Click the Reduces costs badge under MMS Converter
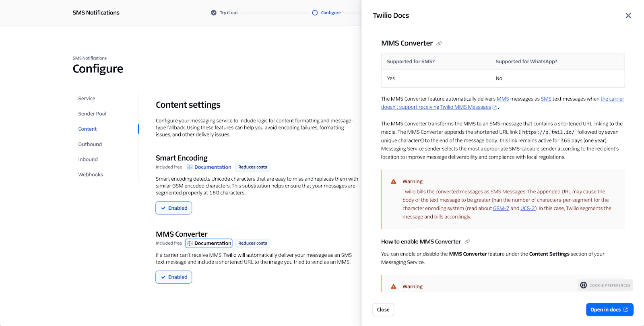Image resolution: width=644 pixels, height=326 pixels. click(x=252, y=243)
